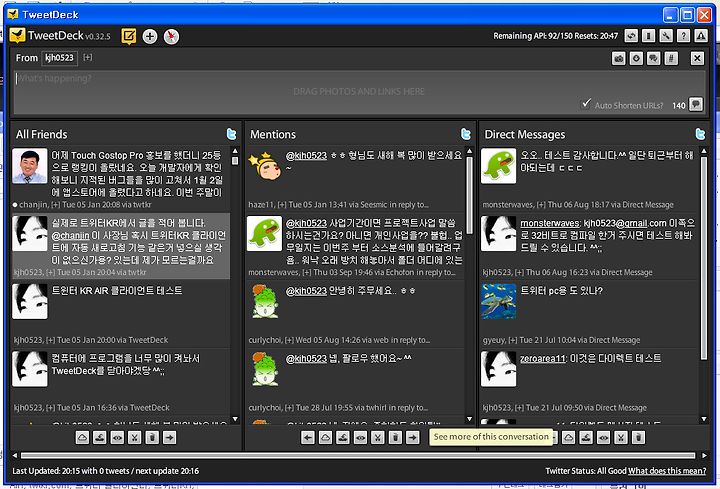Send the tweet with the speech bubble button

pos(696,105)
